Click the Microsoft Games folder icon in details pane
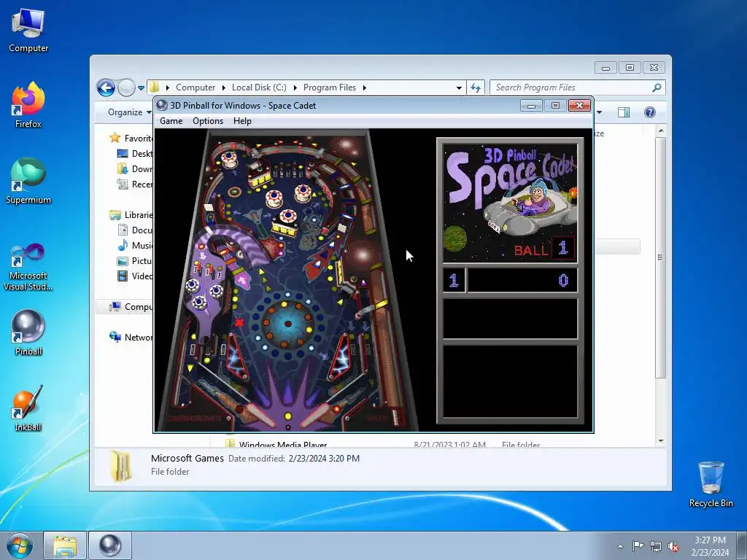 click(x=121, y=466)
